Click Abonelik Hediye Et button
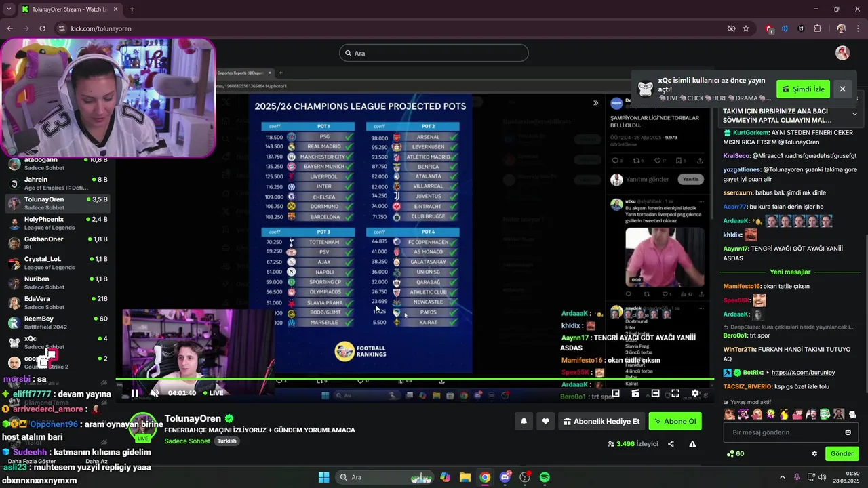This screenshot has width=868, height=488. [601, 422]
